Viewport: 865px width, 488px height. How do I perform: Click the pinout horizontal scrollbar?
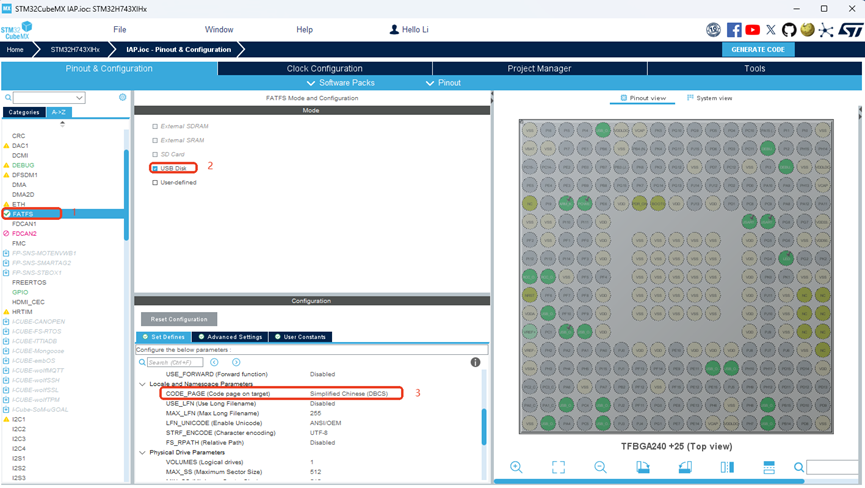(649, 481)
